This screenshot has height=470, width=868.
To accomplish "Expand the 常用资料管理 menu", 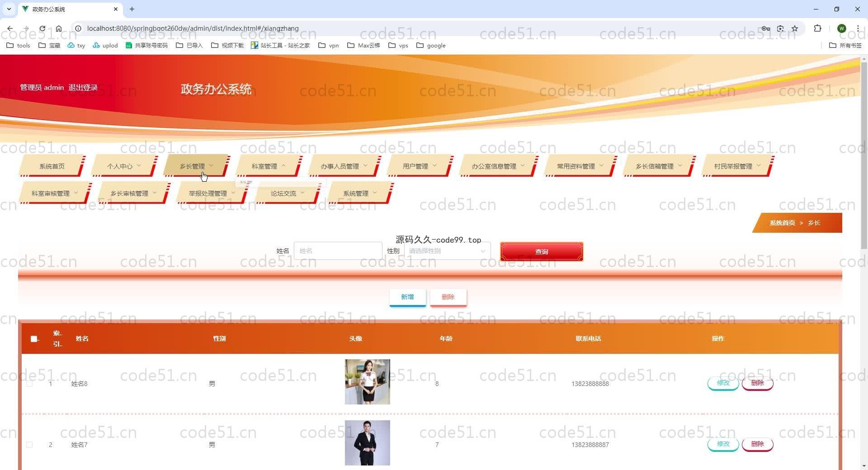I will tap(580, 166).
